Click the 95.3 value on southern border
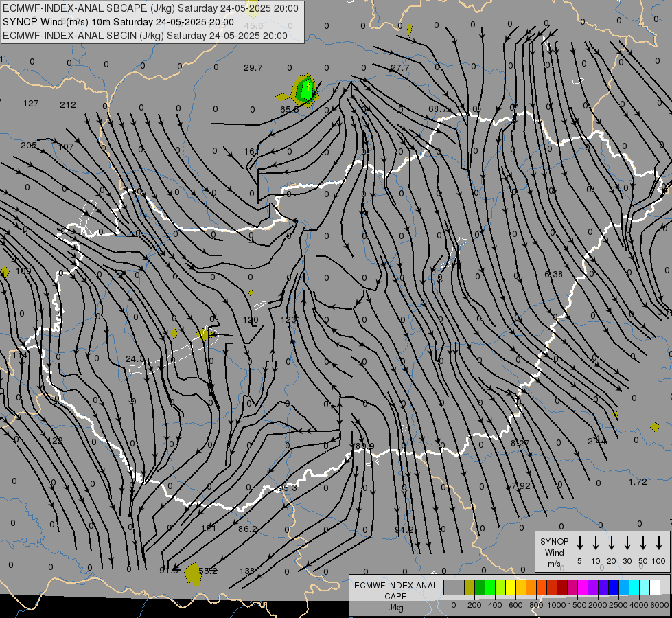 [287, 488]
